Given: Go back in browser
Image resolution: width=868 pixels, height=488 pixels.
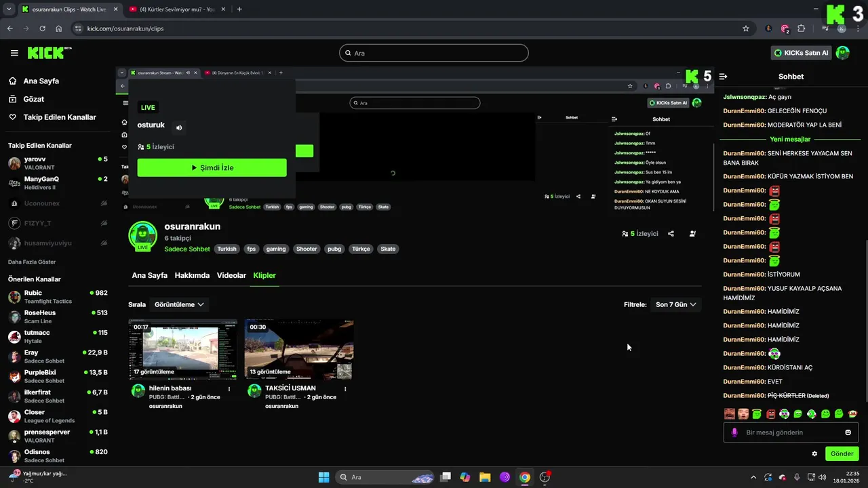Looking at the screenshot, I should (x=10, y=28).
